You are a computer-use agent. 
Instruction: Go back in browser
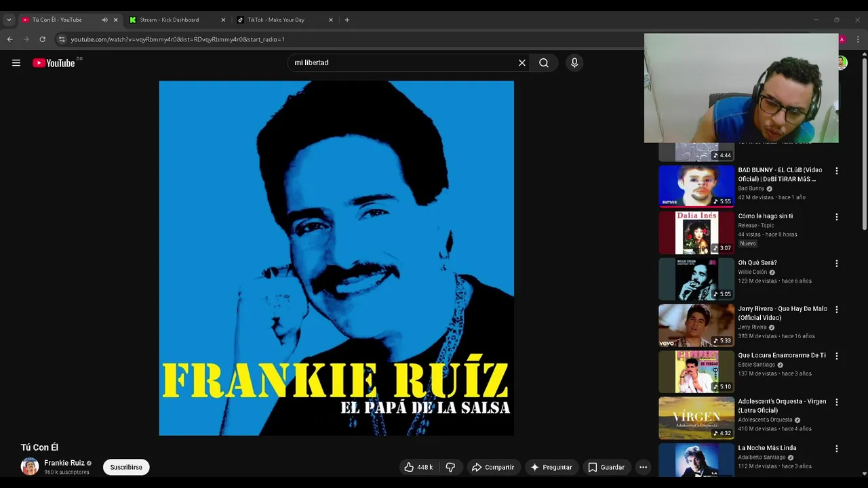click(9, 39)
